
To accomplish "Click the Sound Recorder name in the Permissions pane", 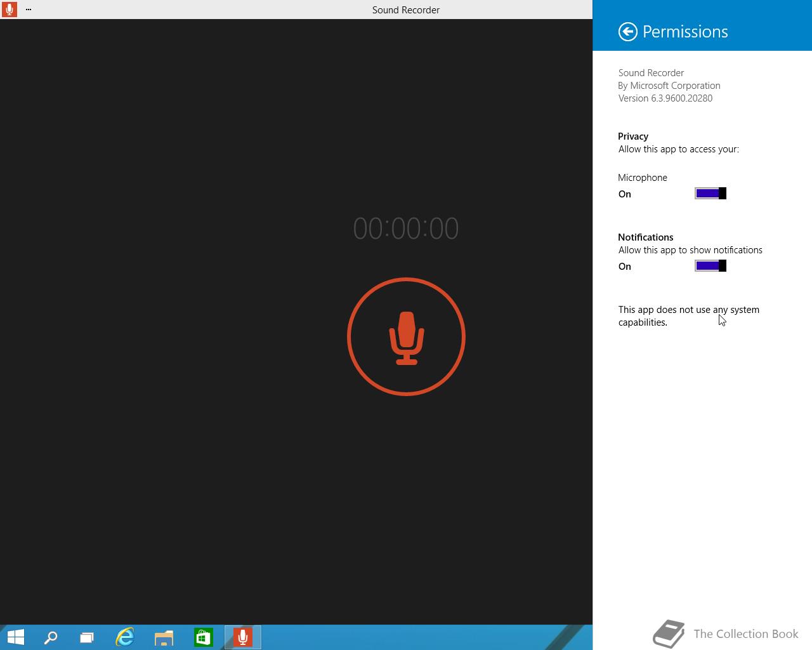I will 651,73.
